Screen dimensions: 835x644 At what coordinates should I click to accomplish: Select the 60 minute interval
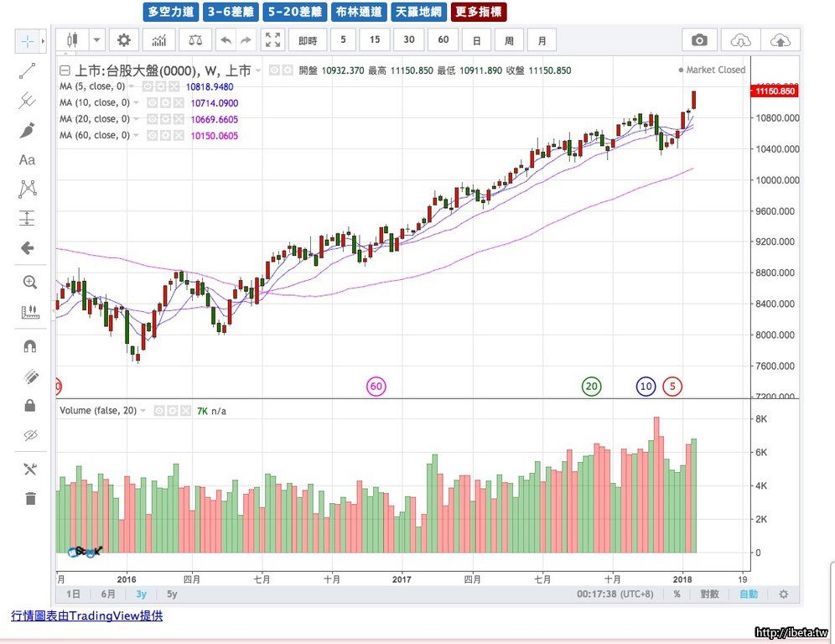tap(443, 40)
